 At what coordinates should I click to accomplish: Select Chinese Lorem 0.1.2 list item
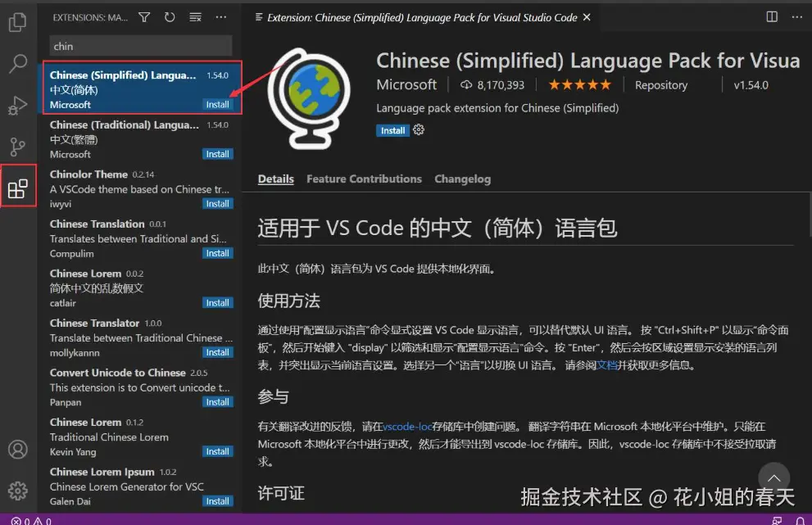(x=142, y=436)
